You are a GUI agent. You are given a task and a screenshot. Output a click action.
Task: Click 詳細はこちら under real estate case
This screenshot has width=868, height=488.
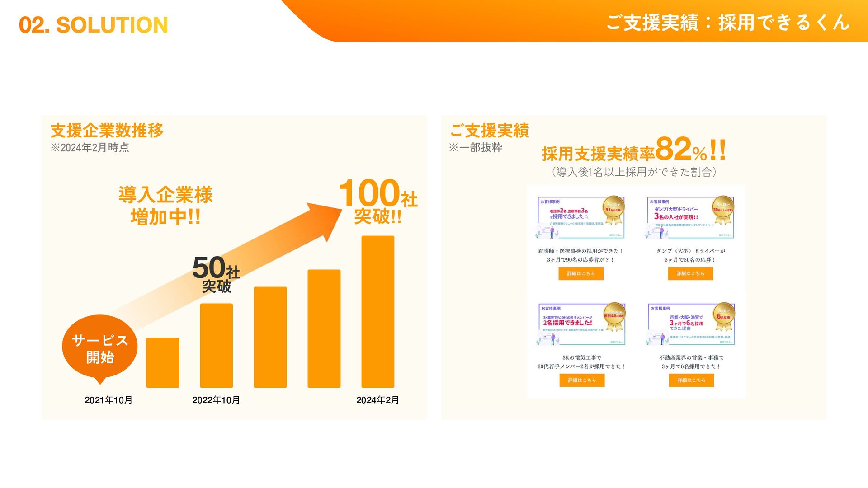(x=691, y=380)
